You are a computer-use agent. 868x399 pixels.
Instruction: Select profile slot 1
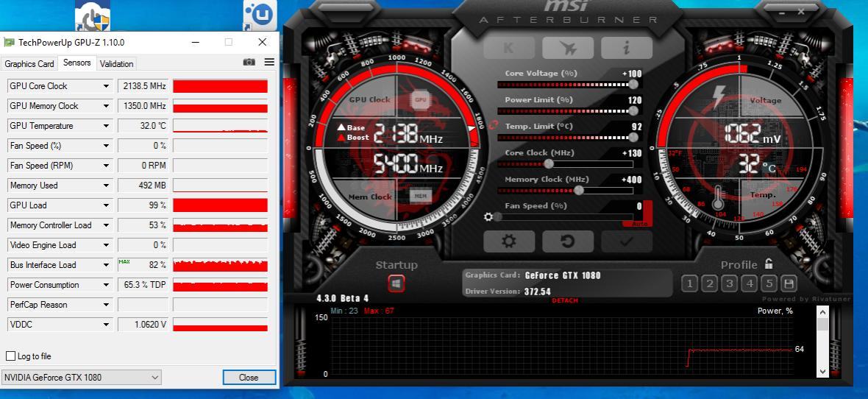click(x=689, y=283)
